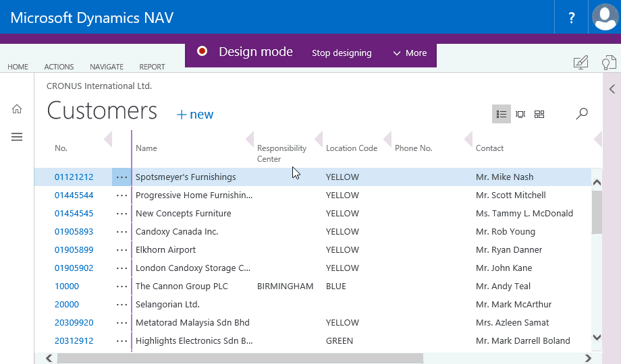Screen dimensions: 621x364
Task: Click the edit note pencil icon
Action: click(x=580, y=63)
